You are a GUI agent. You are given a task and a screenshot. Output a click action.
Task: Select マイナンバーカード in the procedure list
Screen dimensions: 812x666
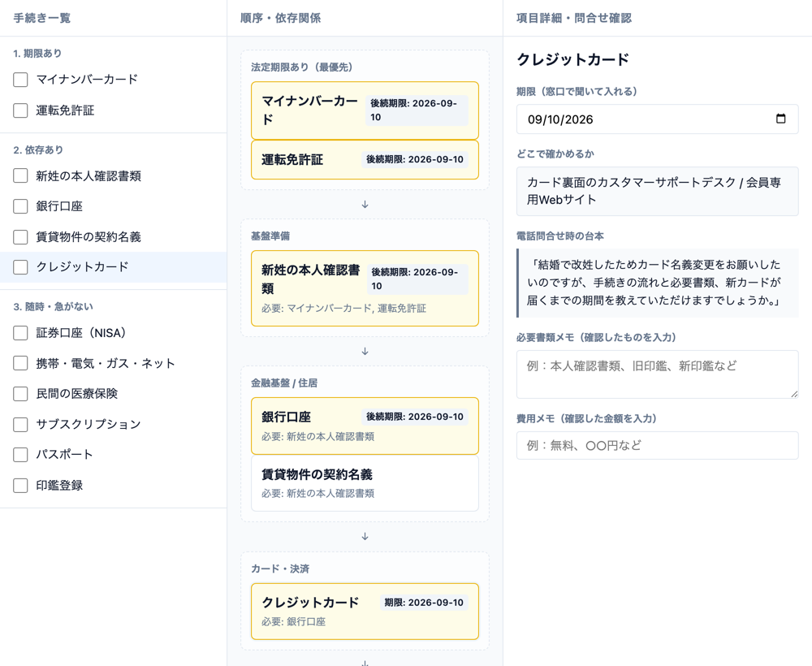point(113,80)
